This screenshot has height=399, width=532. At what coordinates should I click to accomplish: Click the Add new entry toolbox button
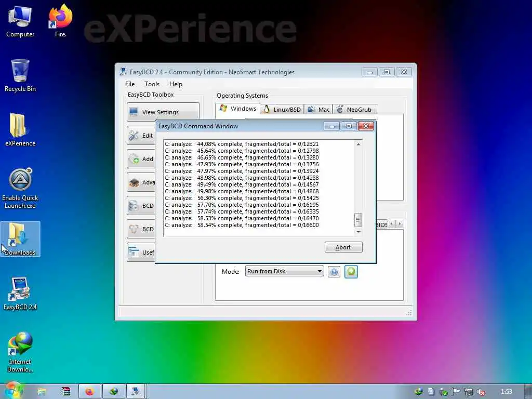coord(141,159)
